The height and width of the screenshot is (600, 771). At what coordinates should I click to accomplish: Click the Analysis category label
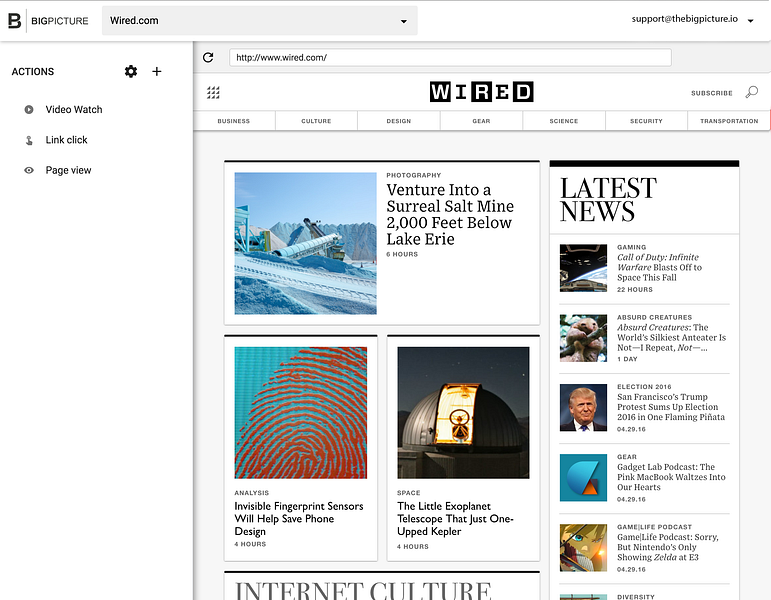tap(251, 493)
